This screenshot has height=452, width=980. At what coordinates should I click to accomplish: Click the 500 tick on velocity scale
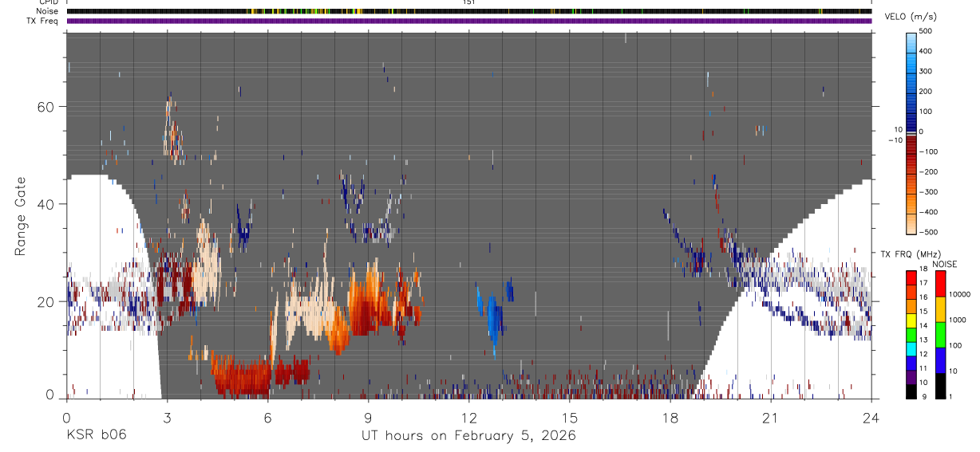(x=927, y=31)
